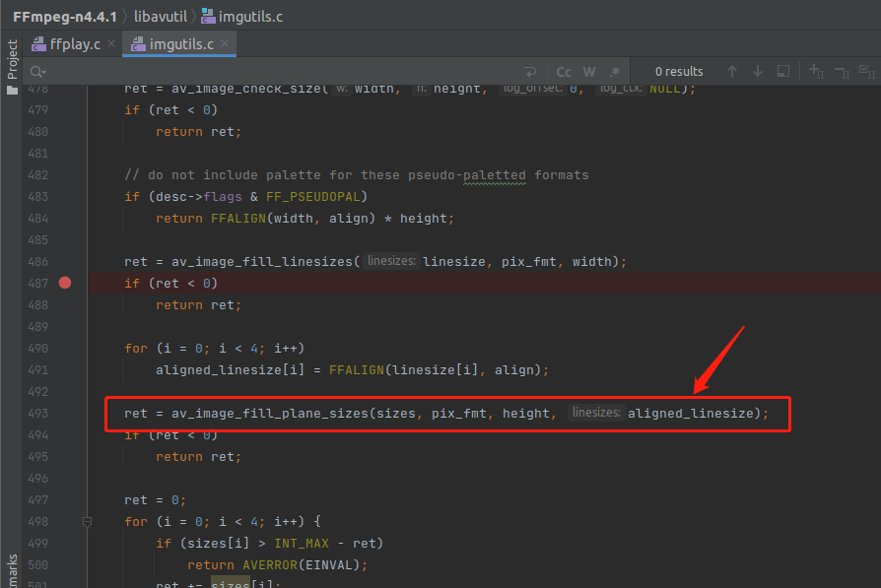Click the Select All Occurrences icon

tap(866, 72)
